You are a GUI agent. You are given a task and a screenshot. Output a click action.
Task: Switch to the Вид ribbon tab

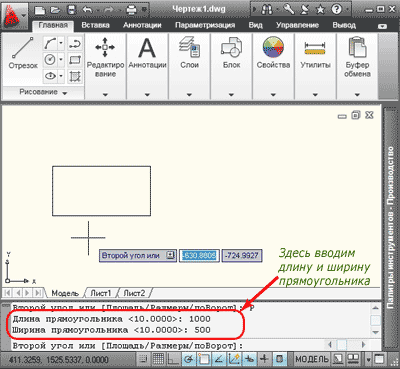click(256, 25)
